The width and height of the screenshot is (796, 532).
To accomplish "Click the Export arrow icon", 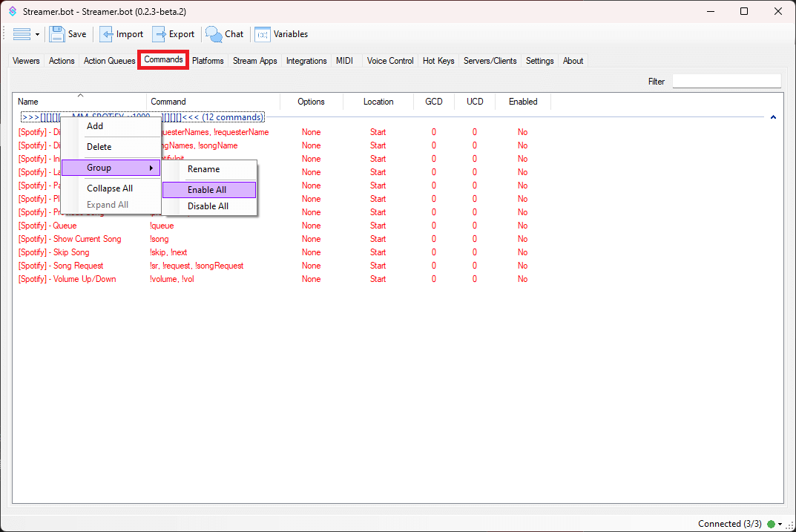I will point(159,34).
